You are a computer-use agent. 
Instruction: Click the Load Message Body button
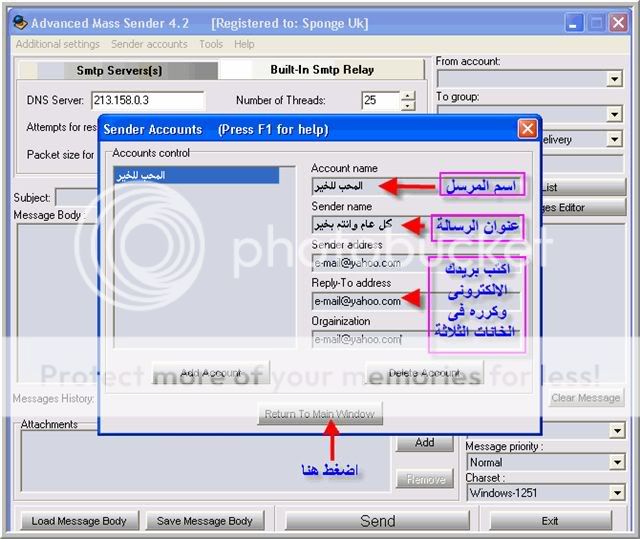click(x=79, y=521)
